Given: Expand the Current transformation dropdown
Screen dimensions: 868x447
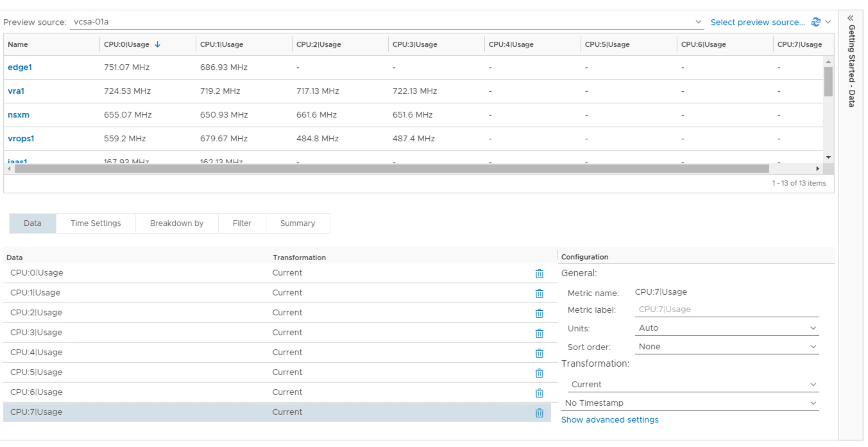Looking at the screenshot, I should click(693, 385).
